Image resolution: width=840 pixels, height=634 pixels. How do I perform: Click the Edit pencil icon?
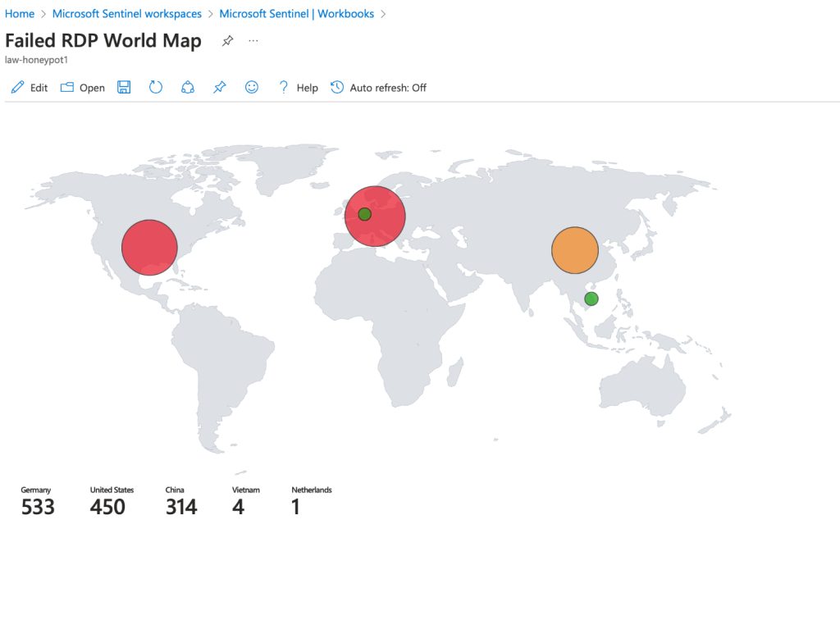pos(18,88)
